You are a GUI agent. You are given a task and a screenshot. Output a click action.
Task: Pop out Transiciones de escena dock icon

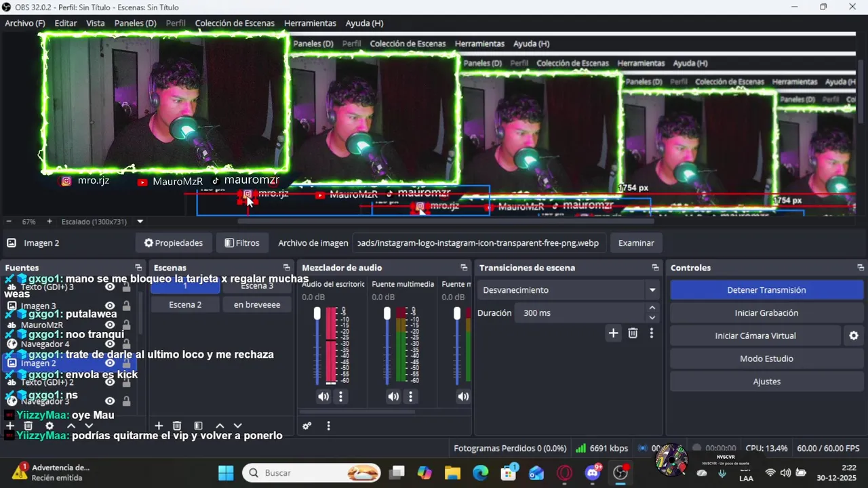(x=655, y=268)
